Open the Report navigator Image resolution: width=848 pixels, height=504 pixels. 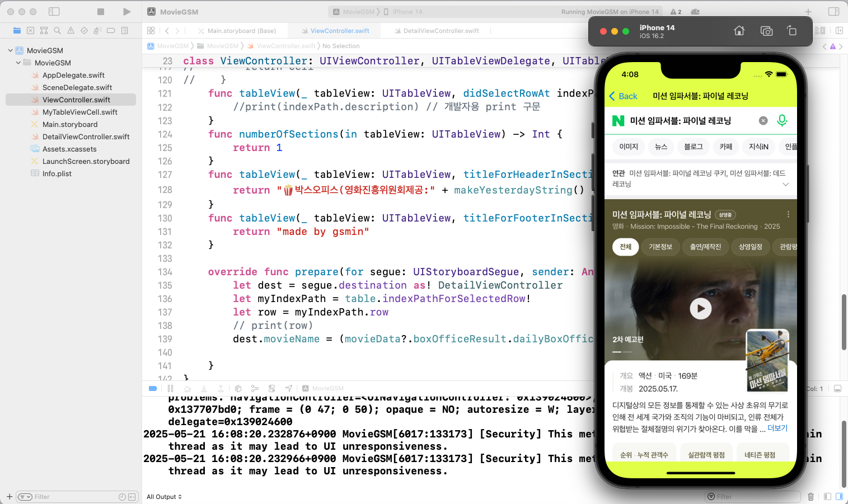(124, 31)
